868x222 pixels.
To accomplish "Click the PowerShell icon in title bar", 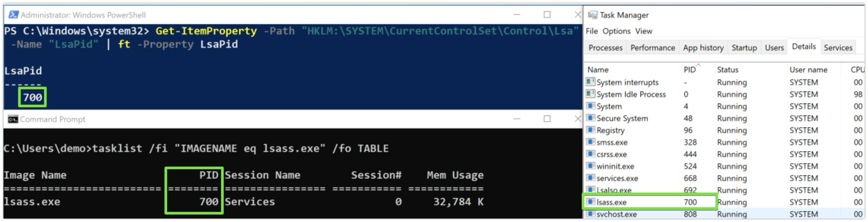I will tap(13, 15).
